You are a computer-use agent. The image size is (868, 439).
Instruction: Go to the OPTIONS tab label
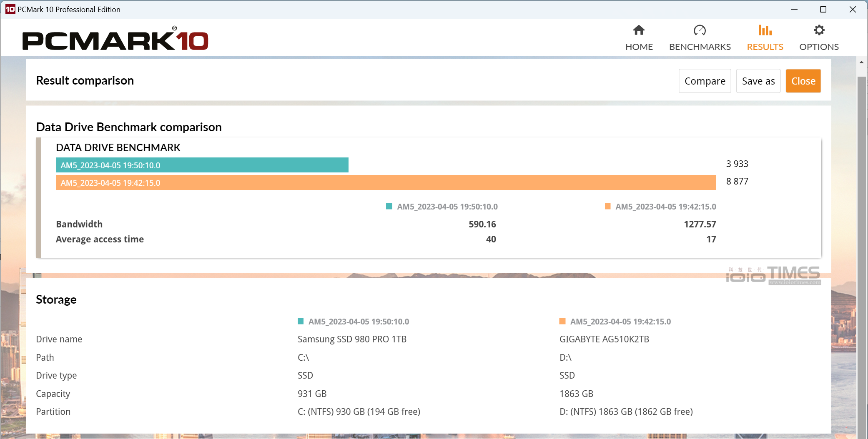819,47
